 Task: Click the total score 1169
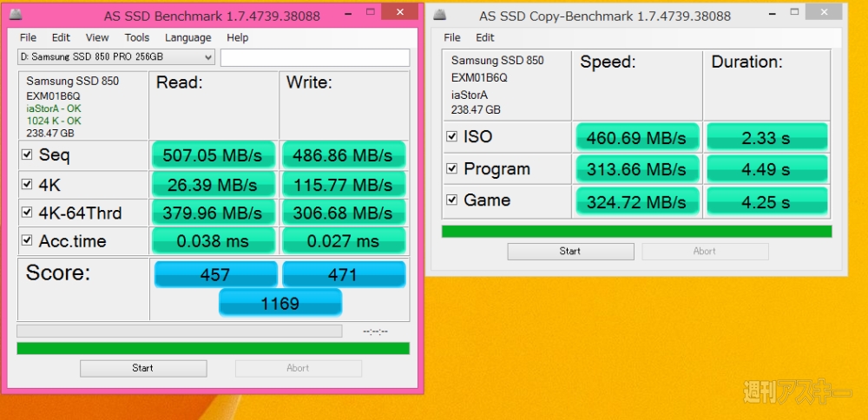click(280, 303)
